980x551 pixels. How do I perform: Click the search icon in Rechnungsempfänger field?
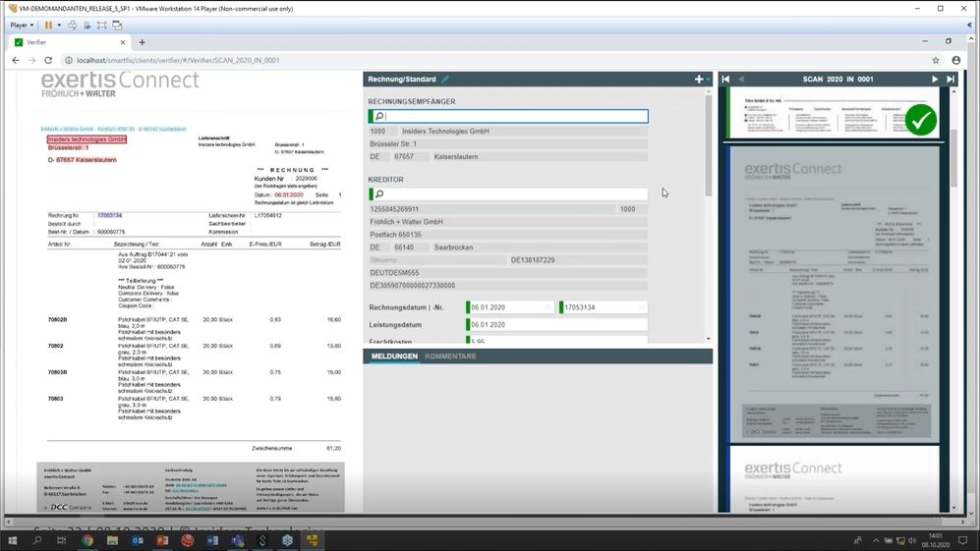tap(379, 117)
